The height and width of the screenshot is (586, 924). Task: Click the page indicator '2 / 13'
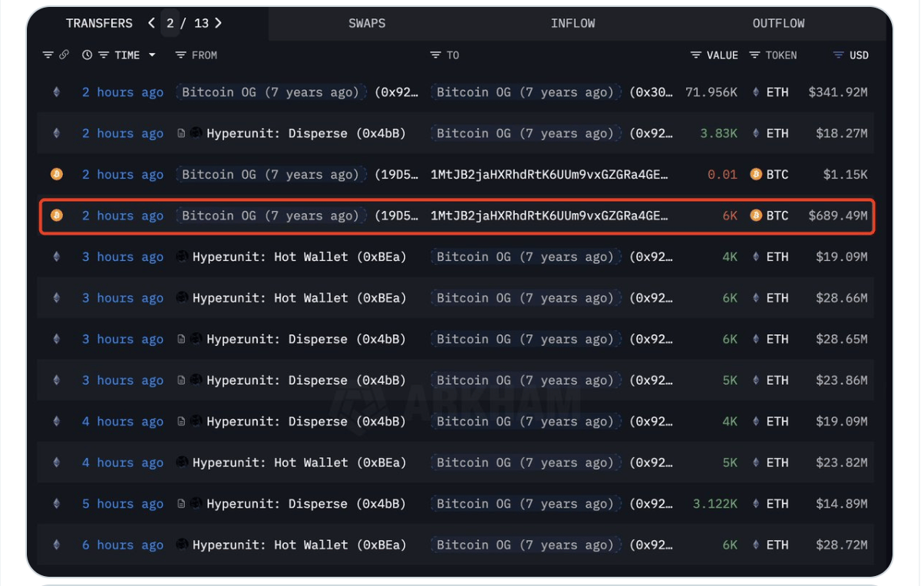click(187, 23)
